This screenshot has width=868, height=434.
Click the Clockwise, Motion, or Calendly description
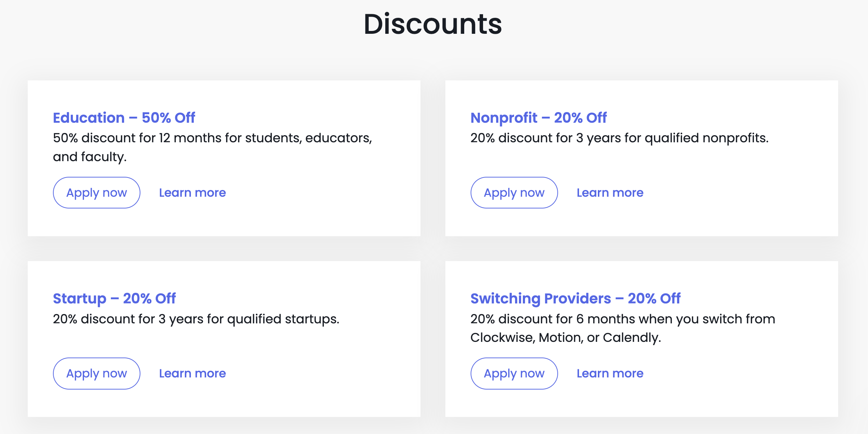coord(622,328)
